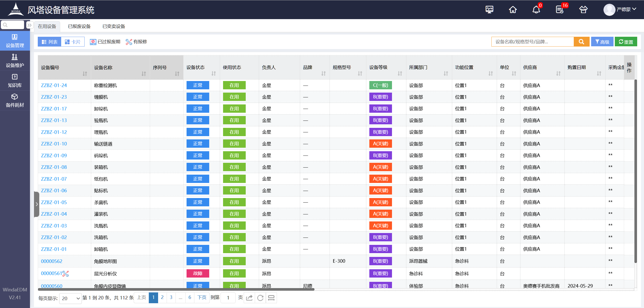Click the export icon in pagination bar
Viewport: 644px width, 308px height.
(x=249, y=298)
